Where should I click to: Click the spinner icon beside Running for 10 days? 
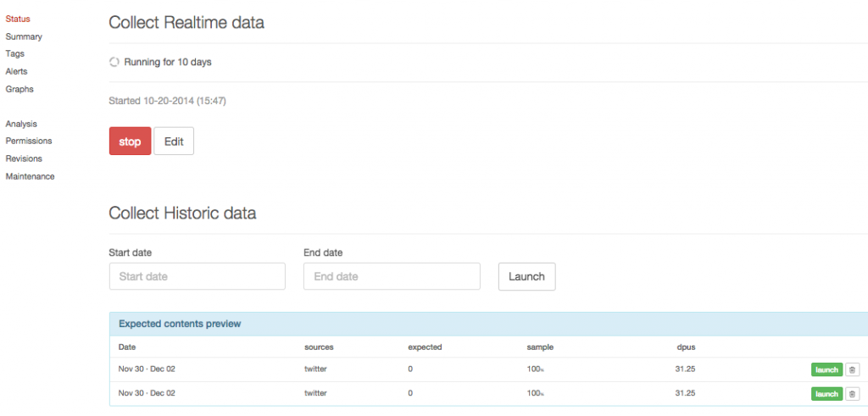pyautogui.click(x=114, y=62)
